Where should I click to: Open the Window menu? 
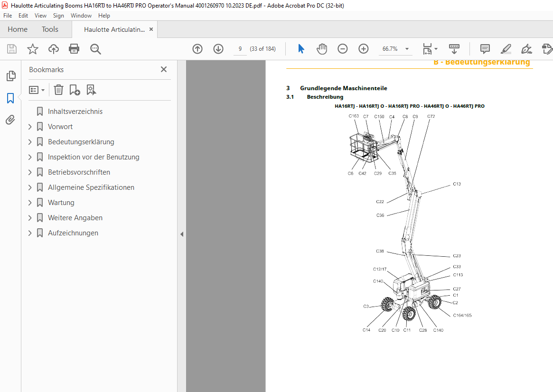81,16
